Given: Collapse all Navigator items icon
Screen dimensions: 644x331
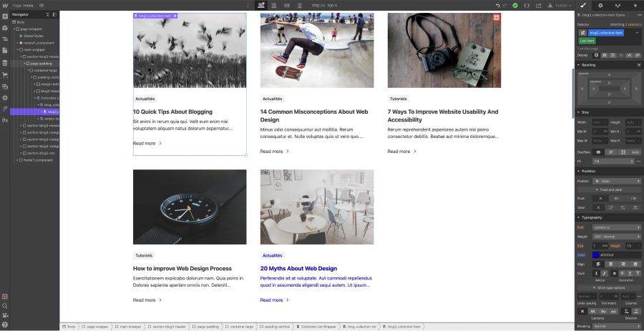Looking at the screenshot, I should click(48, 14).
